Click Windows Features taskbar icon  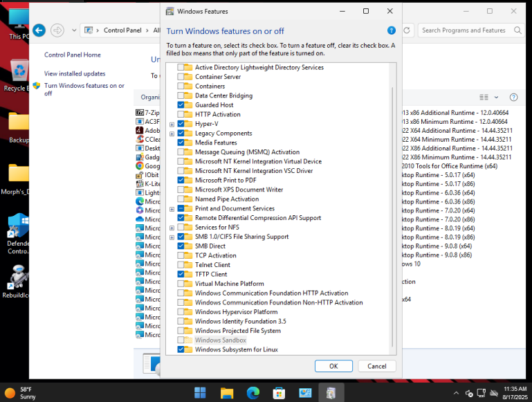click(x=331, y=393)
